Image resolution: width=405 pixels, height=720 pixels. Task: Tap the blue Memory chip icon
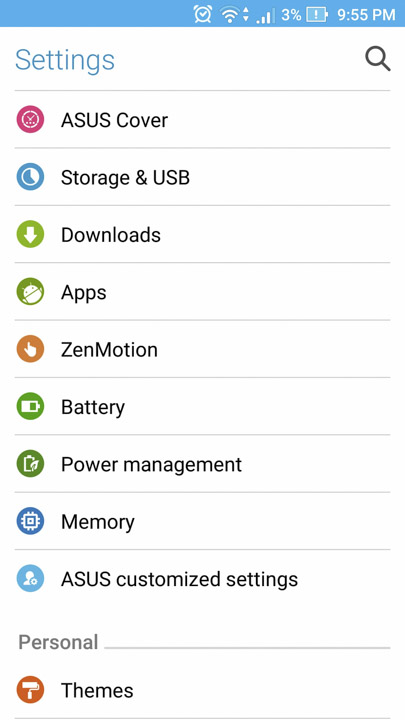[x=30, y=521]
